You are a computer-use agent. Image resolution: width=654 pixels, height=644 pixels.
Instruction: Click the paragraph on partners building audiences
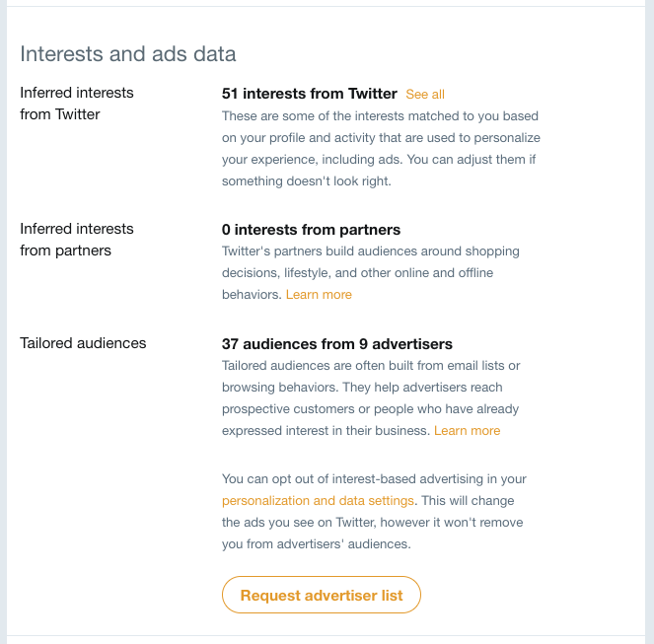click(370, 273)
